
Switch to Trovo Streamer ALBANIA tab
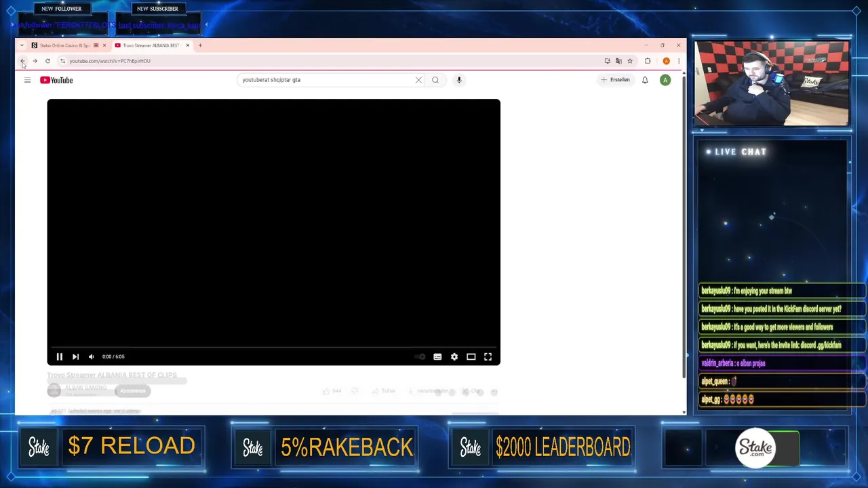(x=151, y=45)
